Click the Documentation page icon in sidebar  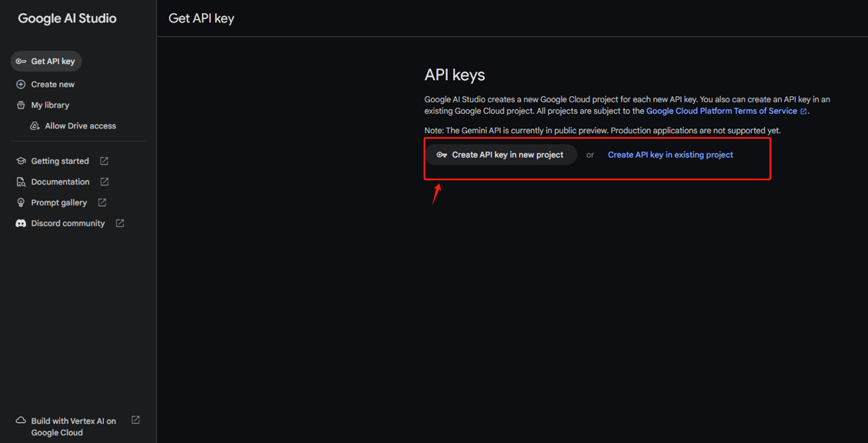pyautogui.click(x=21, y=182)
